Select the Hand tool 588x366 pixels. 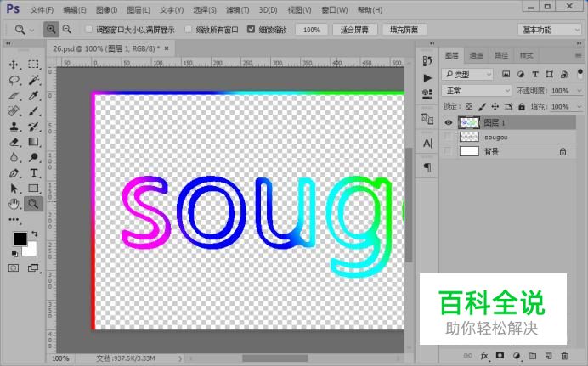(x=14, y=204)
